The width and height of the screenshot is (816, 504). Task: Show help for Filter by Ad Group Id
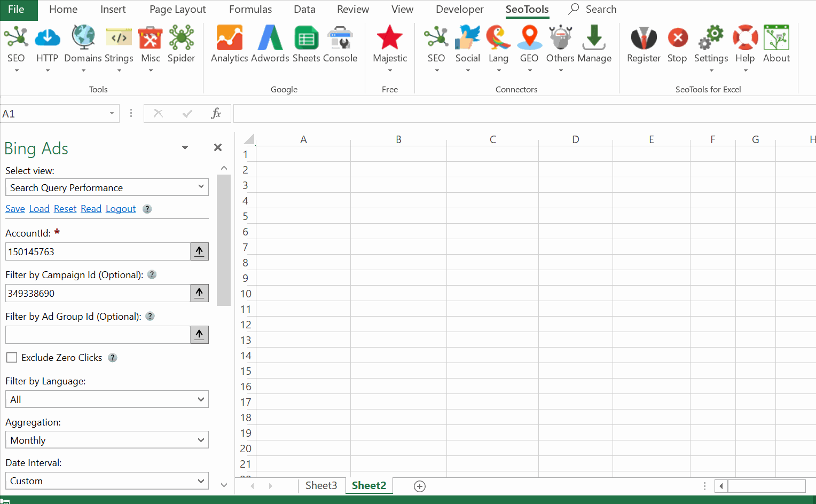150,316
